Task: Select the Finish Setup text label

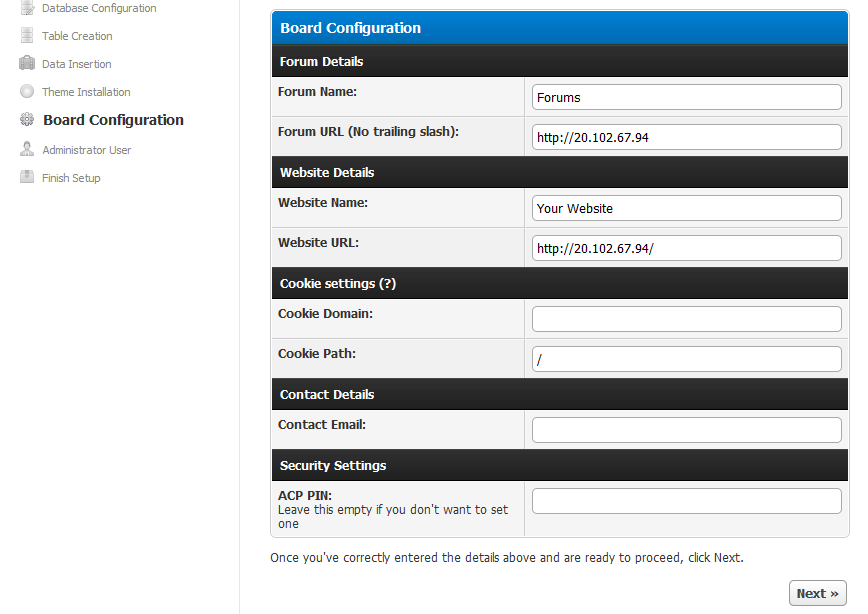Action: tap(71, 178)
